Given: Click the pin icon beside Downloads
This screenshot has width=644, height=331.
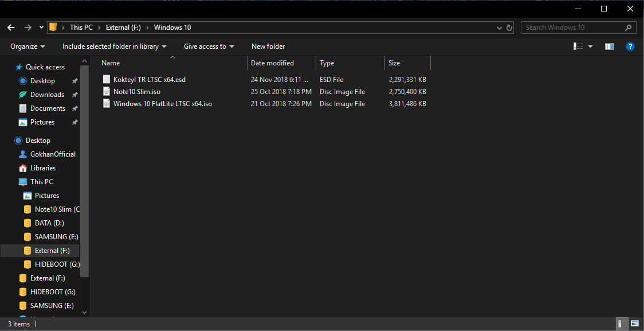Looking at the screenshot, I should click(74, 95).
